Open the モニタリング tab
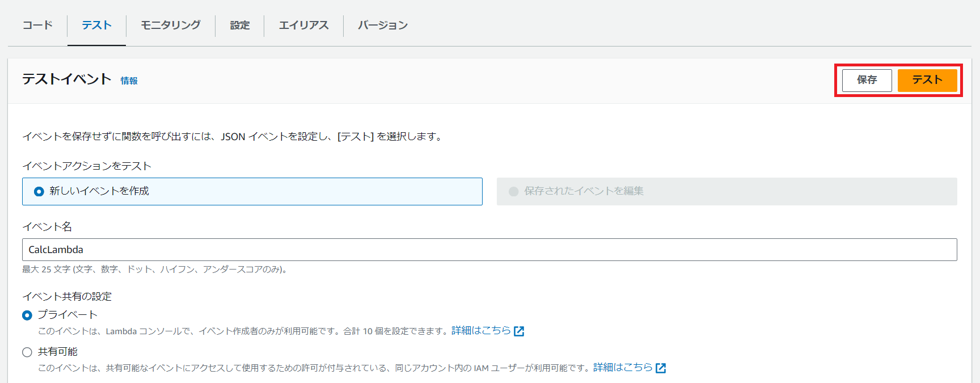 point(170,25)
